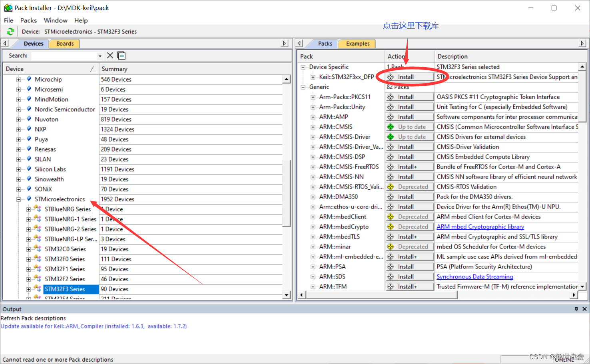Click yellow deprecated icon for ARM::minar
This screenshot has width=590, height=364.
pyautogui.click(x=391, y=247)
